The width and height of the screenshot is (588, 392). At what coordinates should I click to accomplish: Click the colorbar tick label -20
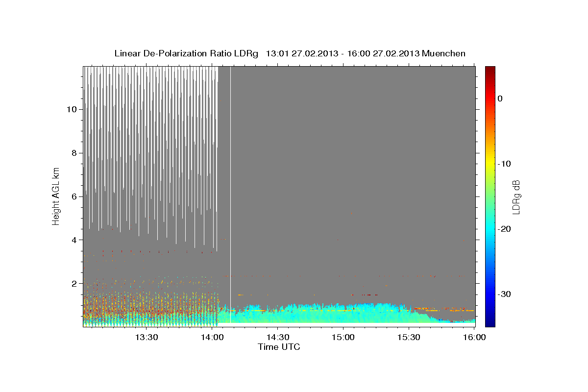coord(505,229)
